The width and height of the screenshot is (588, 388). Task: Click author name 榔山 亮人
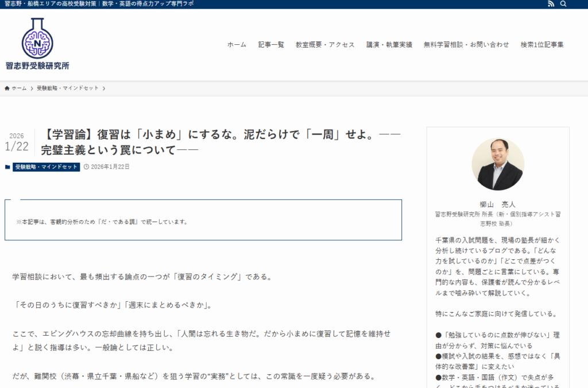497,204
